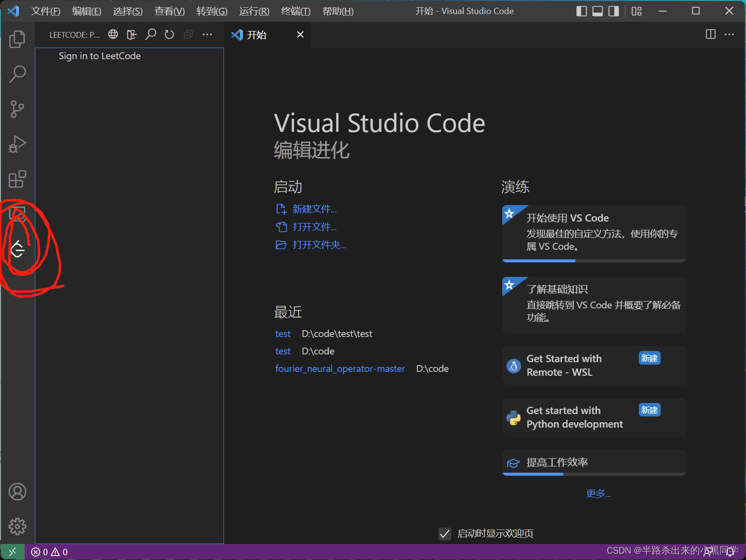Open recent project fourier_neural_operator-master

coord(340,368)
